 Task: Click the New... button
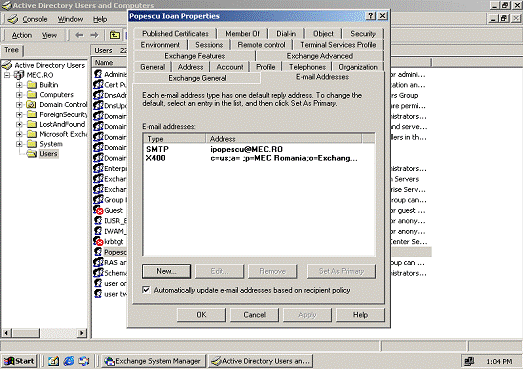pos(166,271)
